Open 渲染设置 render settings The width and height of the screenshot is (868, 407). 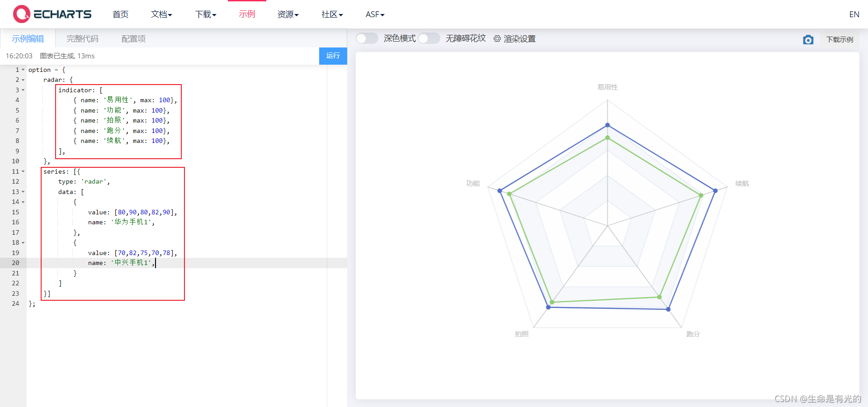[x=519, y=39]
